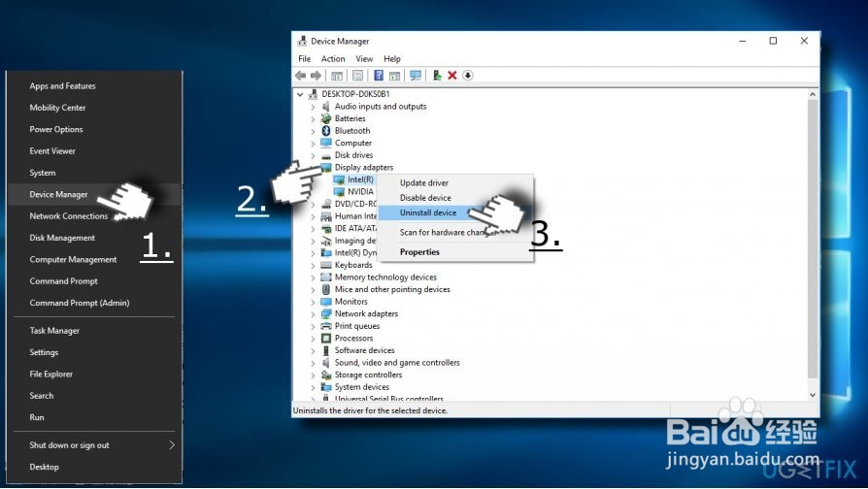Open the Help menu
Viewport: 868px width, 489px height.
392,58
